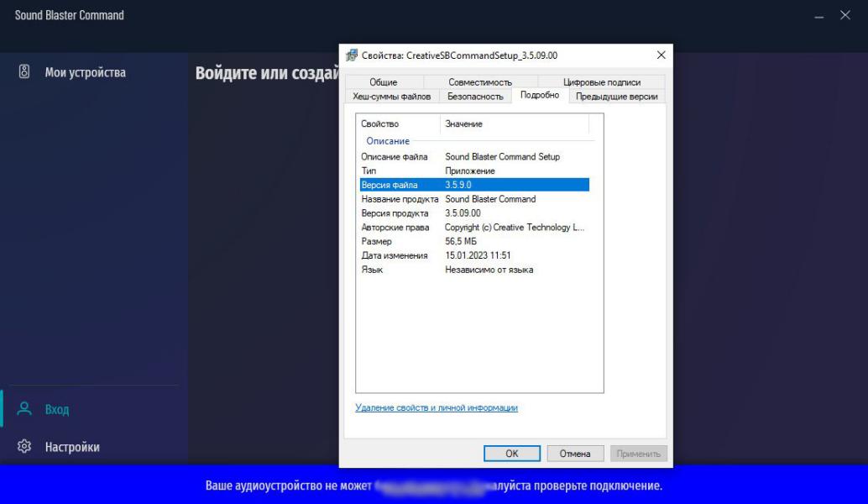Click the Свойство column header
The height and width of the screenshot is (504, 868).
[398, 124]
